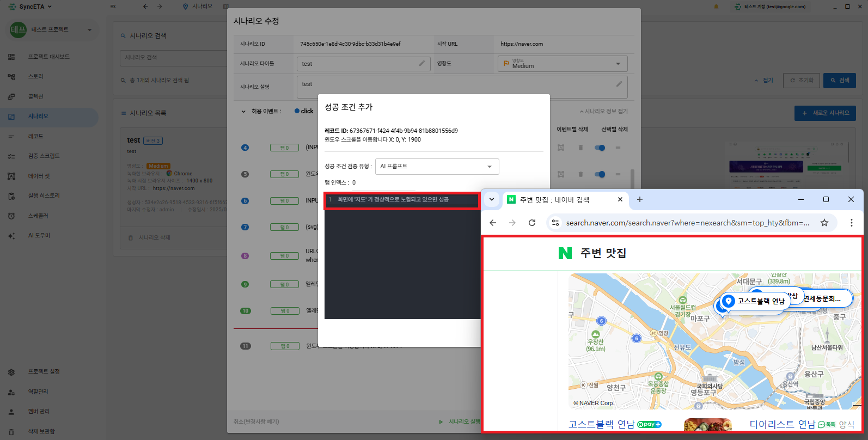Open the 테스트 프로젝트 project selector

52,30
